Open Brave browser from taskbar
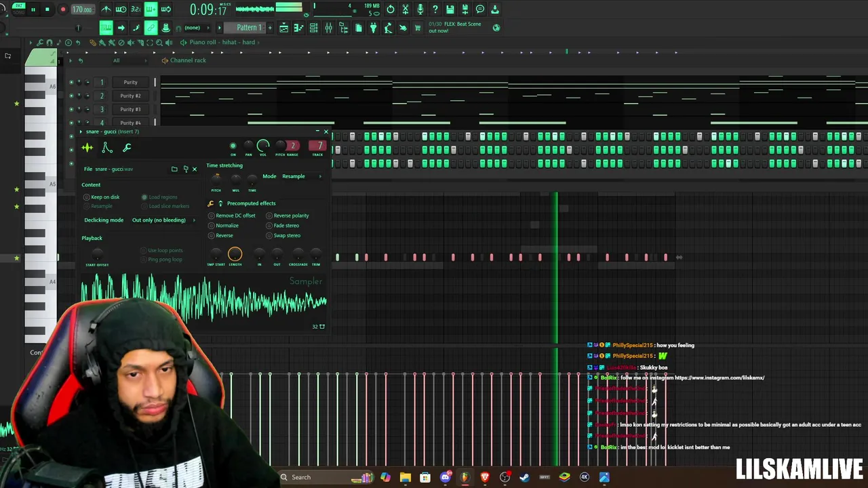 (485, 477)
